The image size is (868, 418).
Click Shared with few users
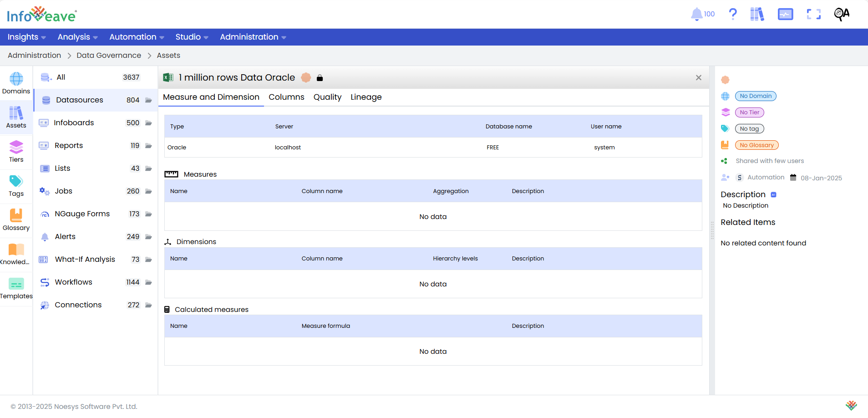tap(770, 161)
